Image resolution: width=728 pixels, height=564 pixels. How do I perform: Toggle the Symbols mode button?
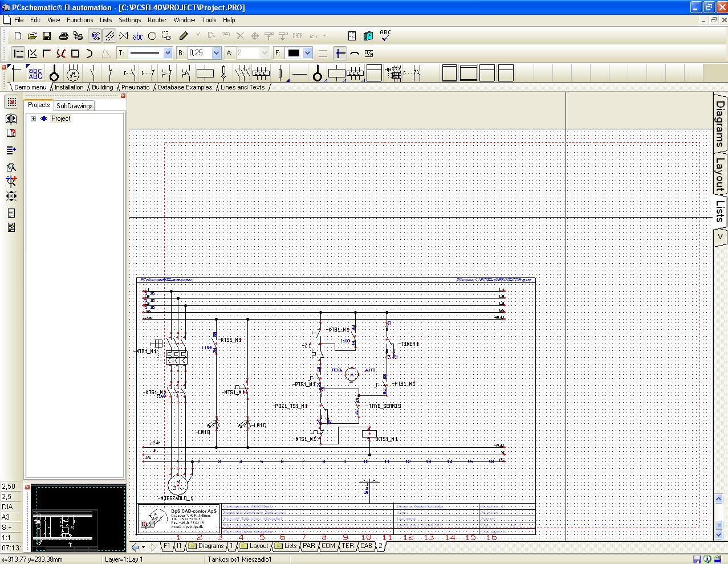pos(95,35)
